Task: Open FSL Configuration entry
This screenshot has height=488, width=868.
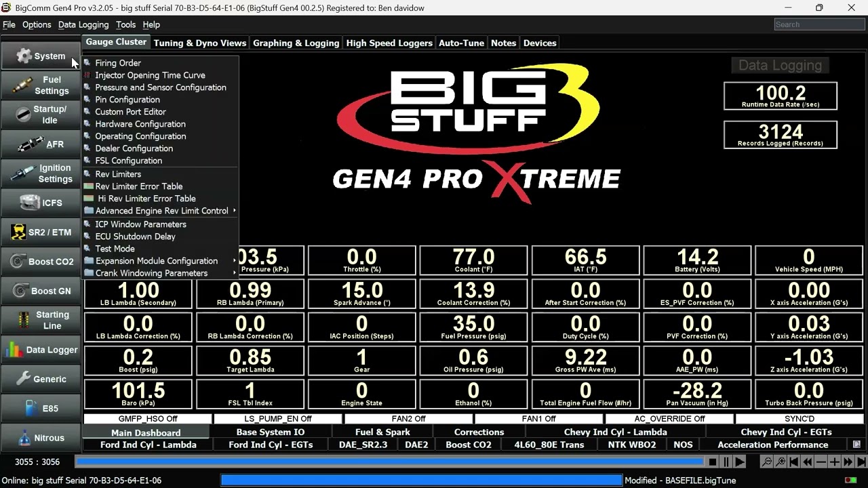Action: tap(160, 161)
